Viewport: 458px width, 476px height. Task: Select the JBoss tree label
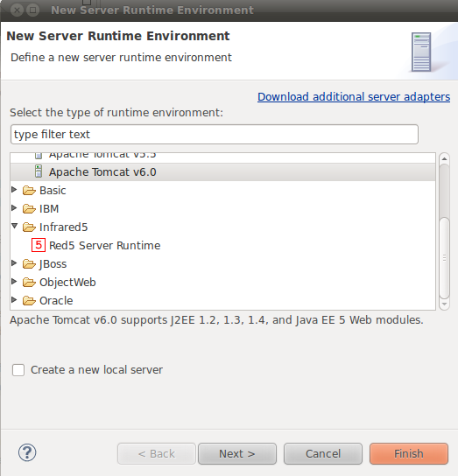[53, 264]
